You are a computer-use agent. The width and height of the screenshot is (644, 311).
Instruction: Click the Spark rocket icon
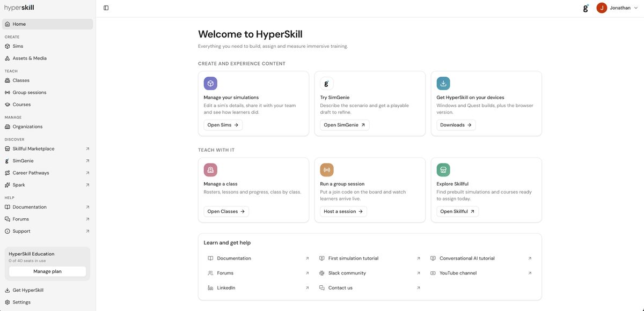[x=8, y=185]
